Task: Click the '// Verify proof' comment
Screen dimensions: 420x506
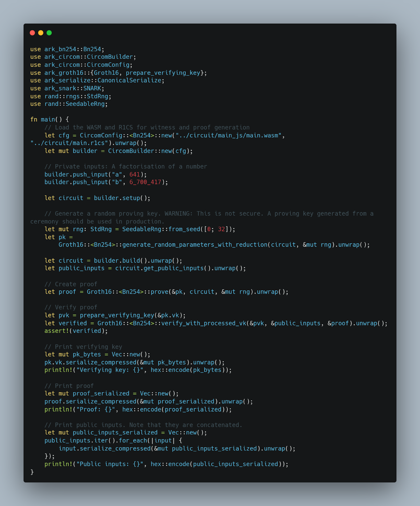Action: click(x=71, y=307)
